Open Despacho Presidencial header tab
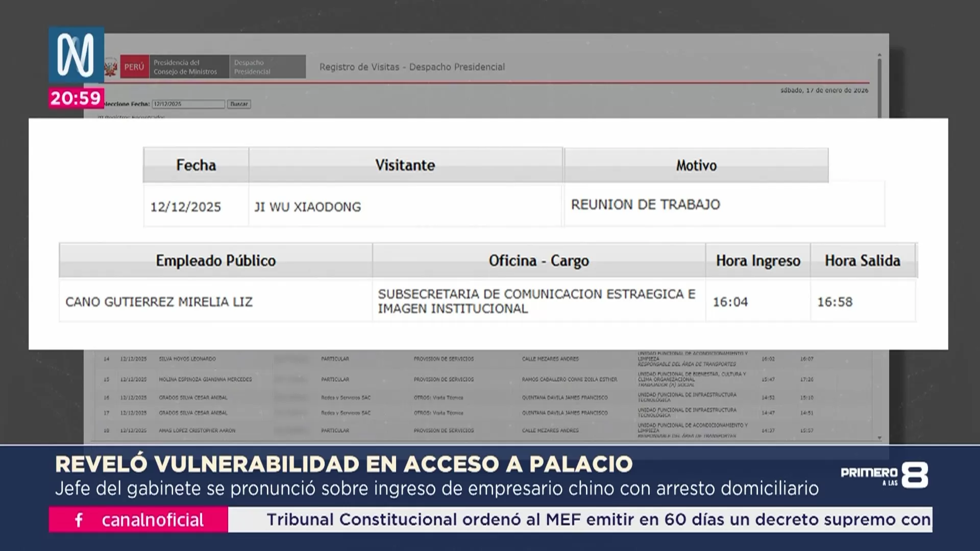 [x=267, y=67]
